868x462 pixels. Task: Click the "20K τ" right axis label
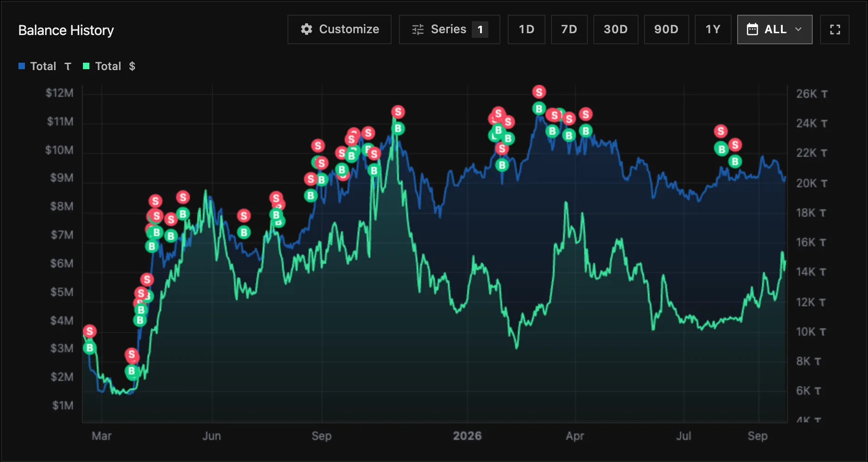812,184
